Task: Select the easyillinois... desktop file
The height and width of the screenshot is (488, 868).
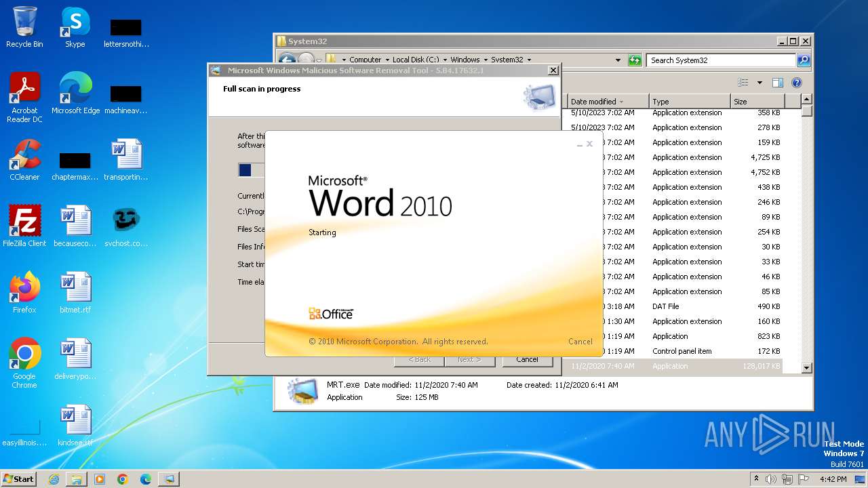Action: 25,432
